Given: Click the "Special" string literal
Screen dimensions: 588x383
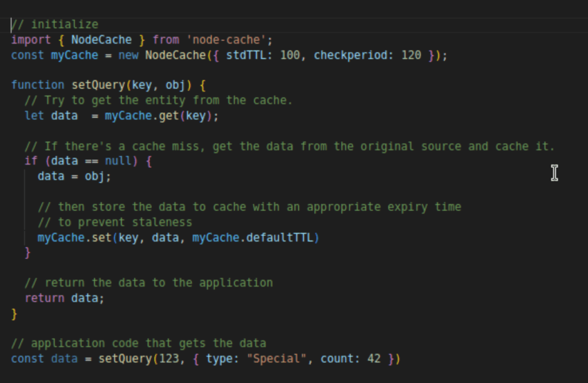Looking at the screenshot, I should click(x=277, y=359).
